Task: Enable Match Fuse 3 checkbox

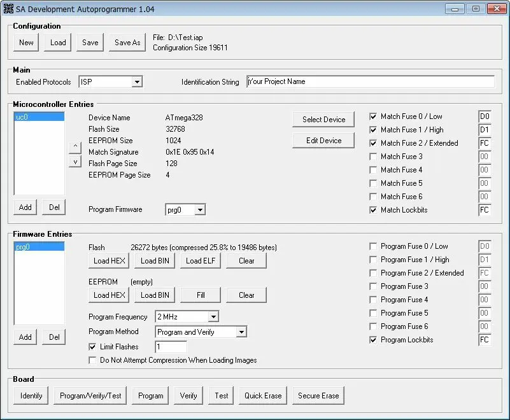Action: click(373, 157)
